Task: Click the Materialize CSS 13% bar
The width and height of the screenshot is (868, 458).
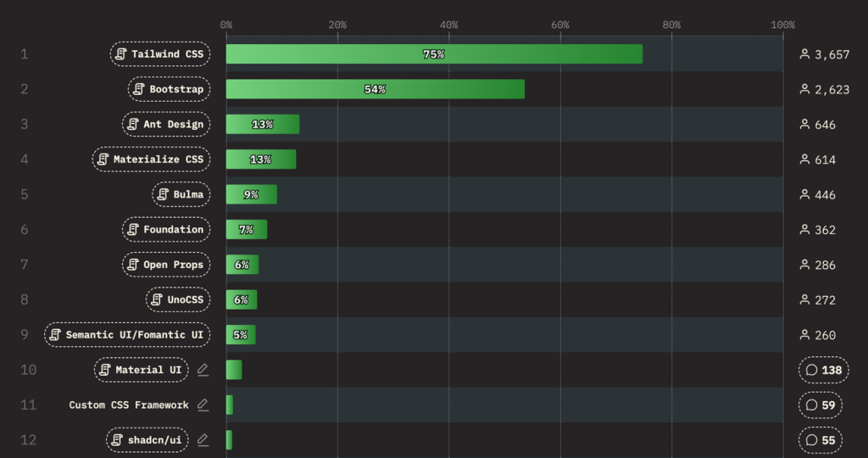Action: click(261, 159)
